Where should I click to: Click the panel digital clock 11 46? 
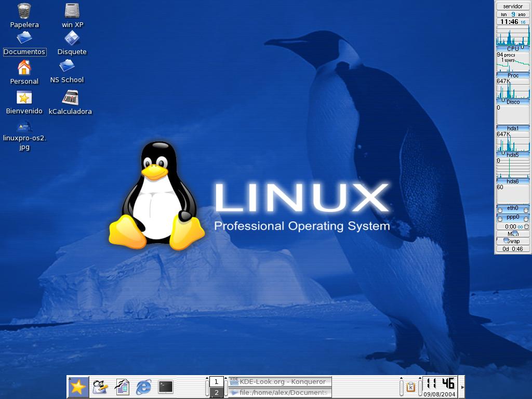(x=440, y=383)
